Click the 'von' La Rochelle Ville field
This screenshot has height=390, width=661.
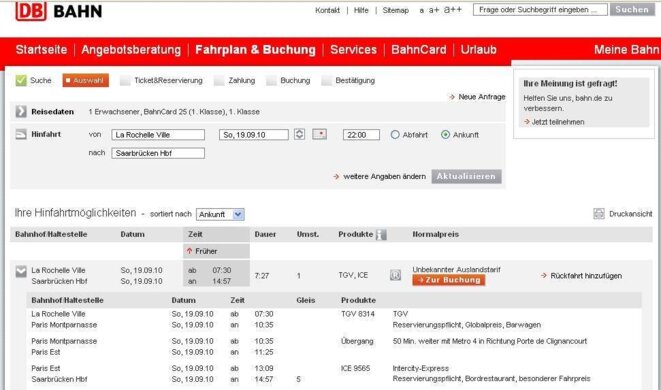pos(158,135)
